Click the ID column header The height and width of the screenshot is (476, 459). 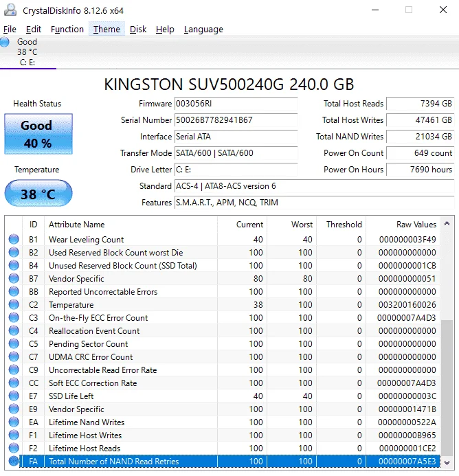click(x=34, y=225)
